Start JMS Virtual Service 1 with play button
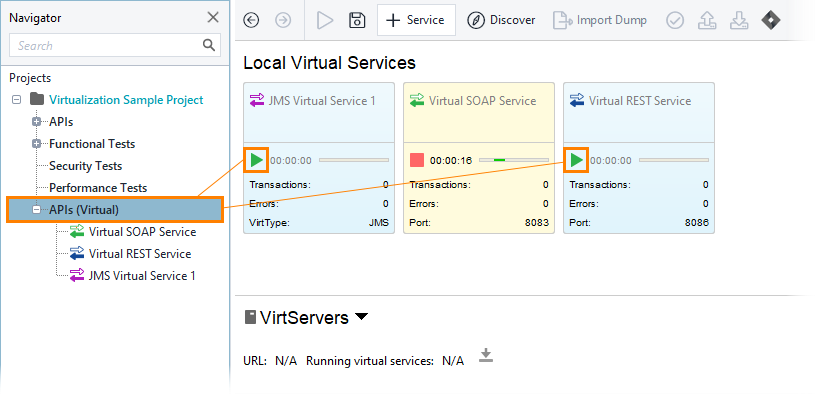816x395 pixels. click(x=256, y=160)
